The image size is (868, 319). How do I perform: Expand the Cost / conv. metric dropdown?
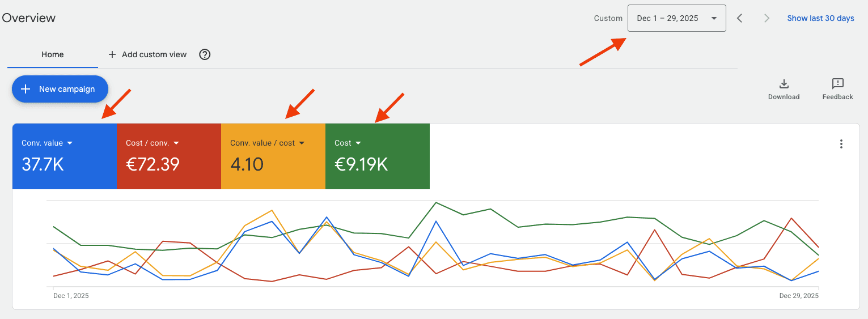point(153,143)
